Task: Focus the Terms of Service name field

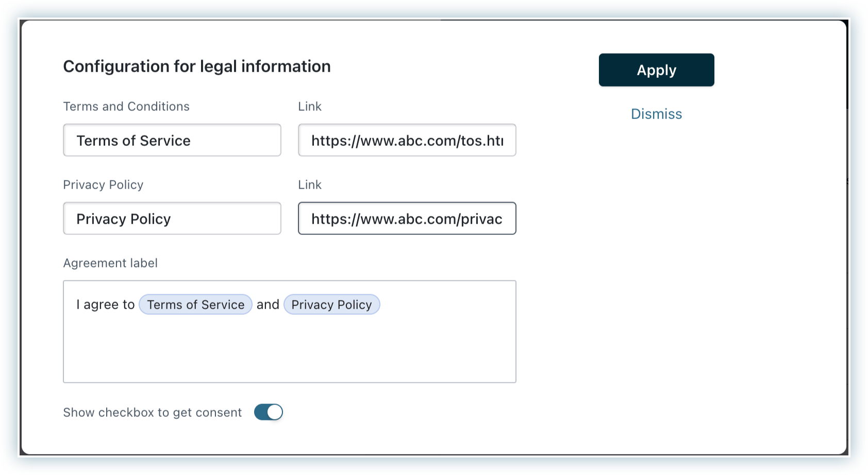Action: pyautogui.click(x=172, y=140)
